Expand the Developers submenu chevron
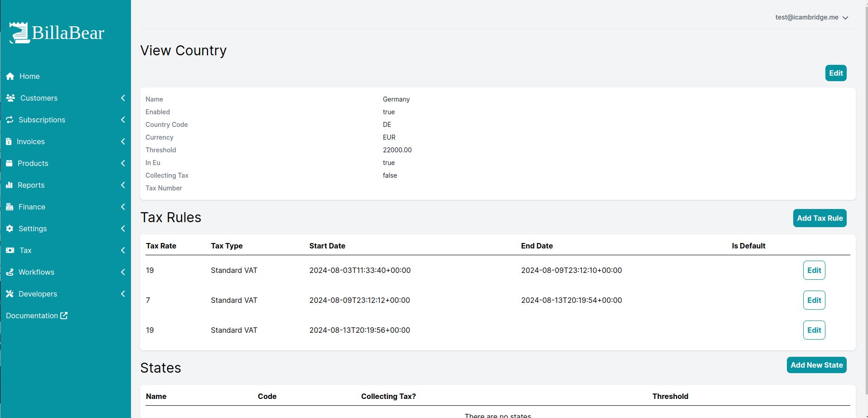The image size is (868, 418). [123, 294]
